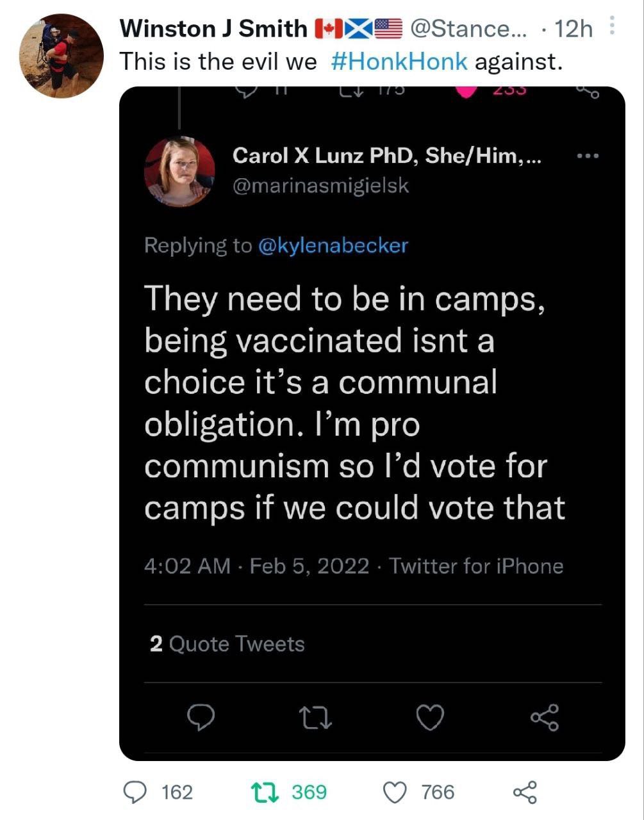Screen dimensions: 644x820
Task: Click the share icon in the embedded tweet
Action: (x=545, y=717)
